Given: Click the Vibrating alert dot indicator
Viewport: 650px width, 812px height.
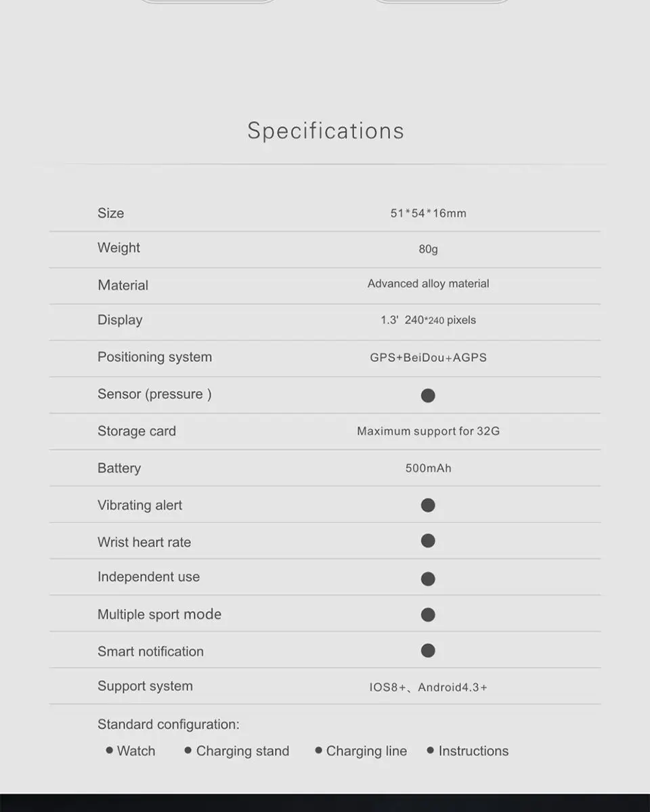Looking at the screenshot, I should 428,505.
